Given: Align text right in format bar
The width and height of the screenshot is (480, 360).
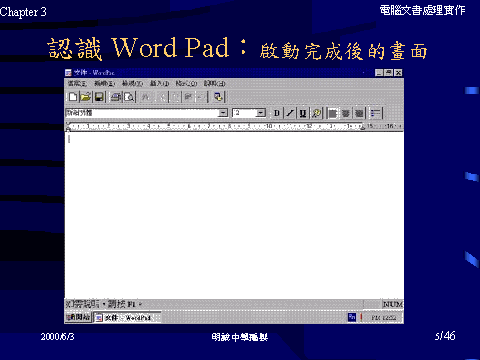Looking at the screenshot, I should click(x=359, y=113).
